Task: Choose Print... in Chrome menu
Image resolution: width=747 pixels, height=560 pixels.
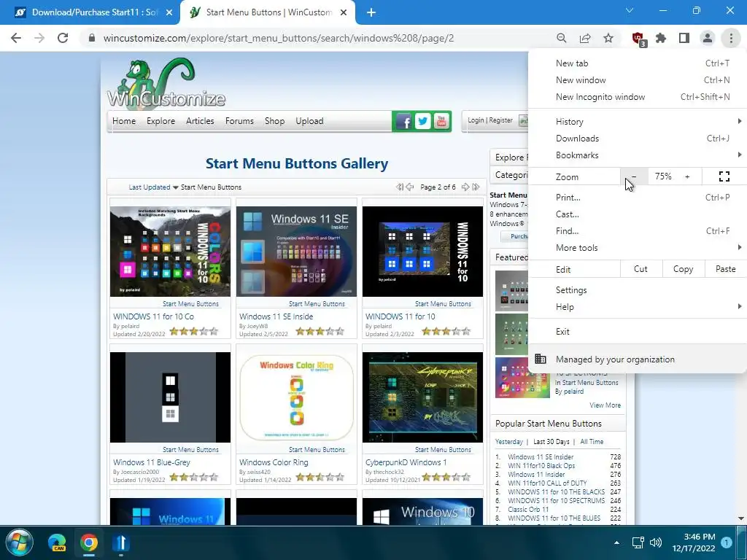Action: 638,197
